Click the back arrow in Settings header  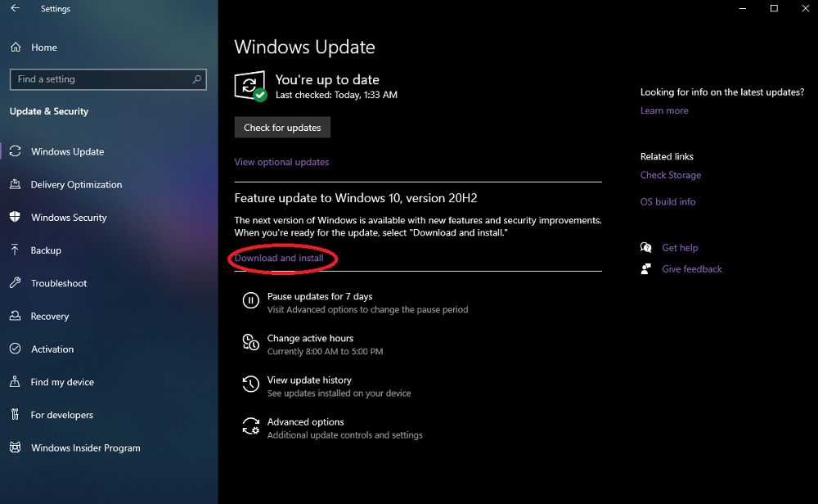[15, 9]
